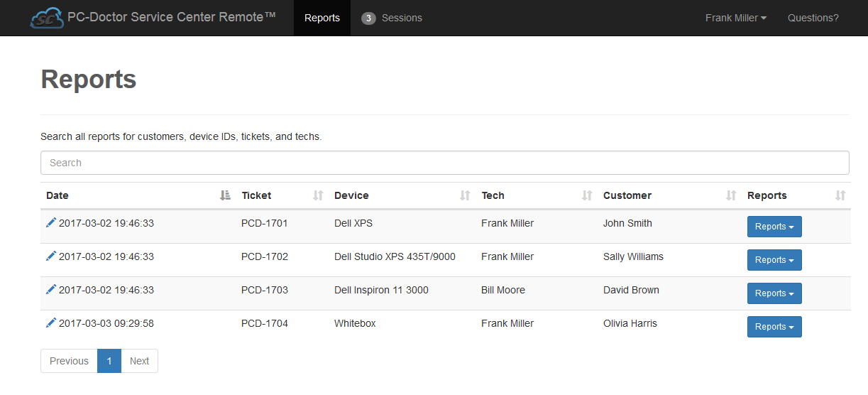868x395 pixels.
Task: Select page 1 in pagination
Action: pos(109,361)
